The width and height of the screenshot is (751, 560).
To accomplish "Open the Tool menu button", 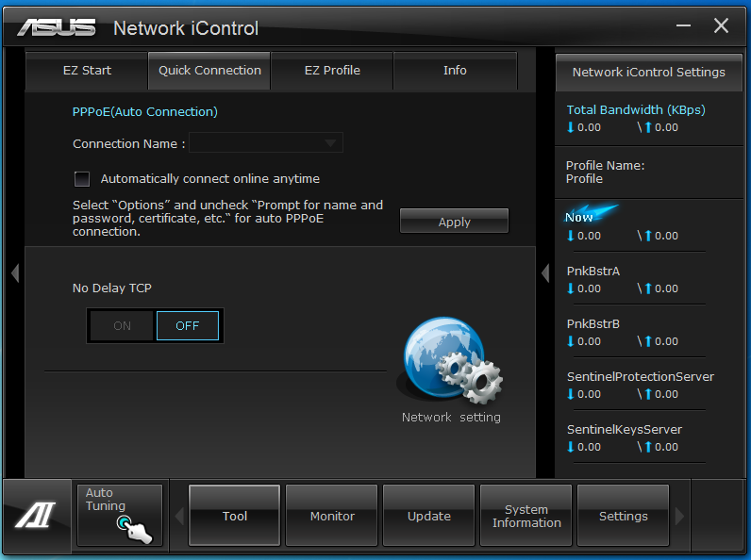I will point(235,516).
